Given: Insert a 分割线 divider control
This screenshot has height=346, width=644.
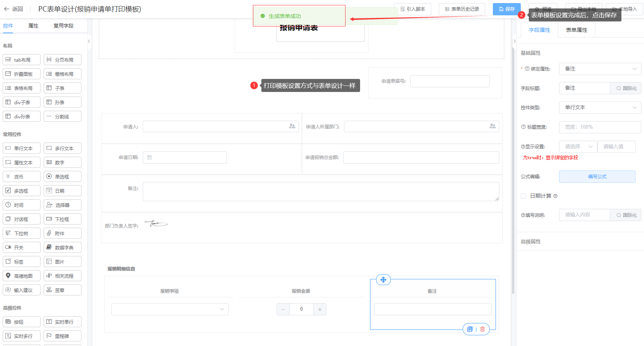Looking at the screenshot, I should coord(62,116).
